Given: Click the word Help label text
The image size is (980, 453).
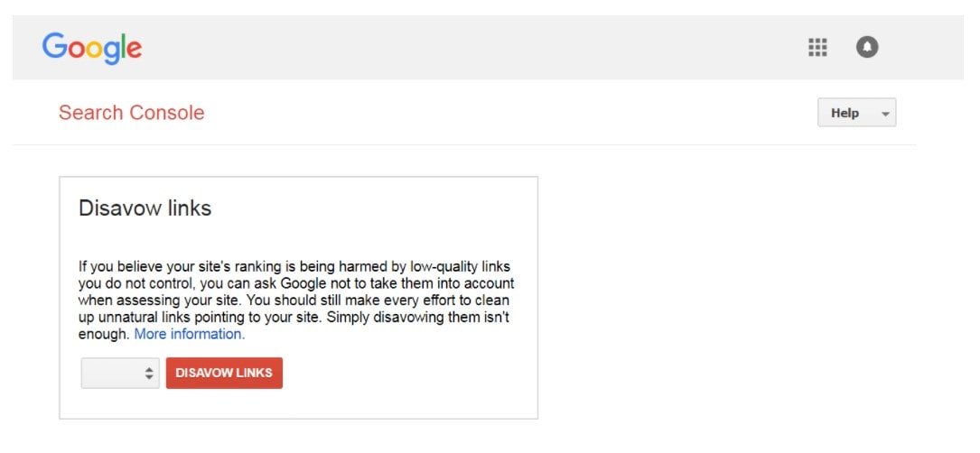Looking at the screenshot, I should [845, 113].
